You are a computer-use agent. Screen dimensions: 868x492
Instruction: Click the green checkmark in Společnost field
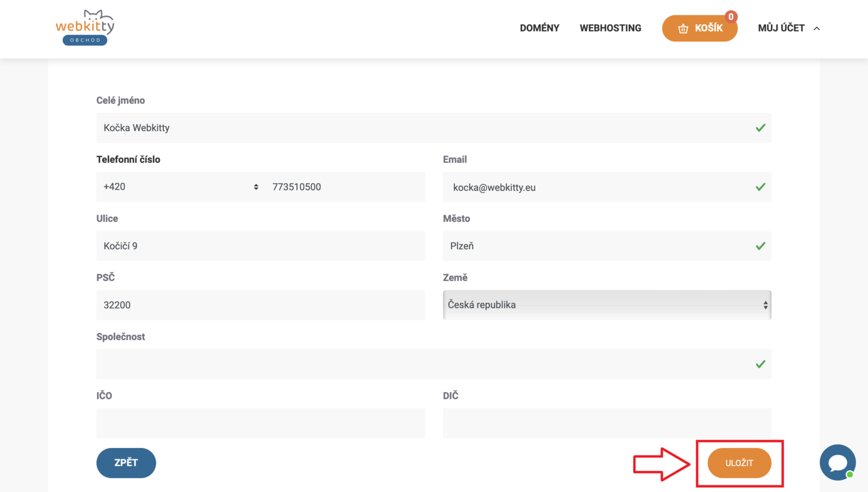pyautogui.click(x=761, y=364)
